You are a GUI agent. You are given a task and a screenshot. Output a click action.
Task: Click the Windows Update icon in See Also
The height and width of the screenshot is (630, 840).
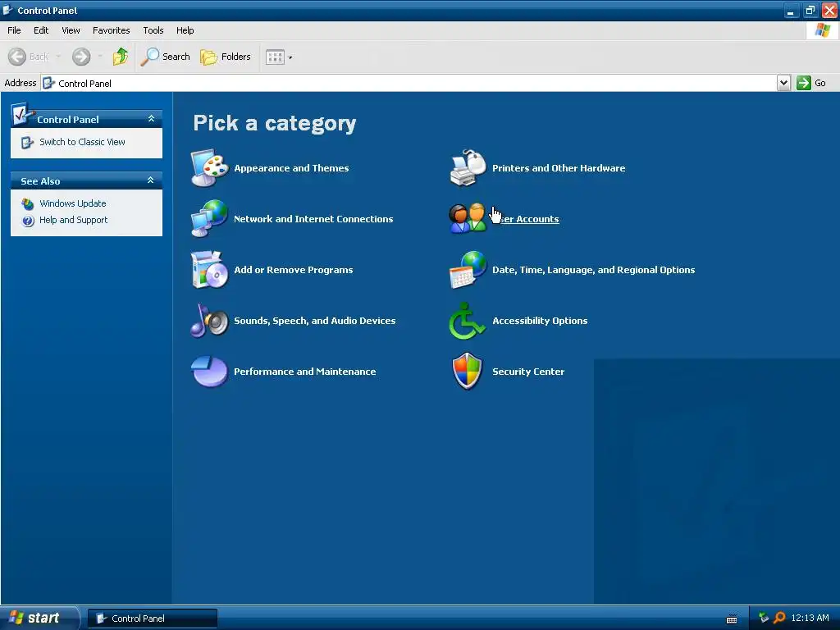28,203
